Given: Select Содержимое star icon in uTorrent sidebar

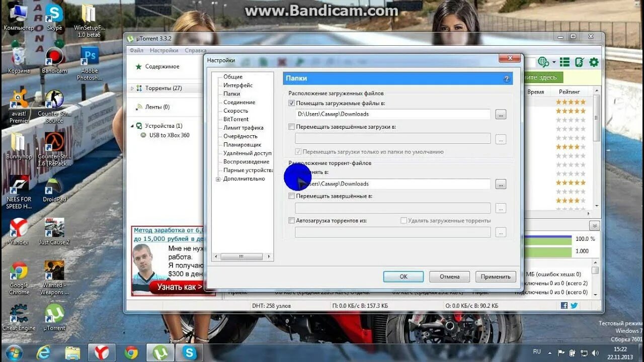Looking at the screenshot, I should [138, 66].
